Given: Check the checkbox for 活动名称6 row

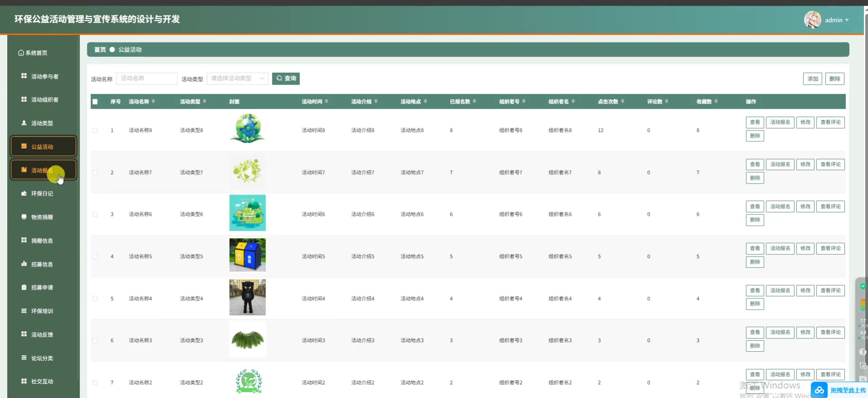Looking at the screenshot, I should tap(95, 214).
